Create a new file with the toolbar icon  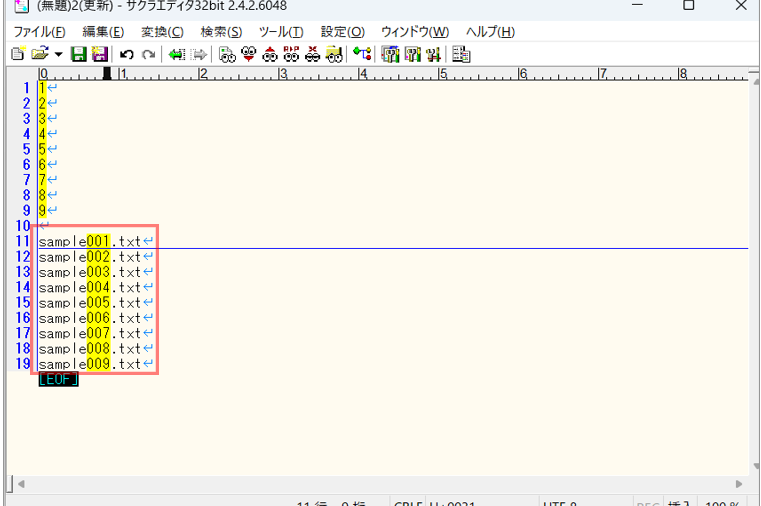(x=17, y=54)
